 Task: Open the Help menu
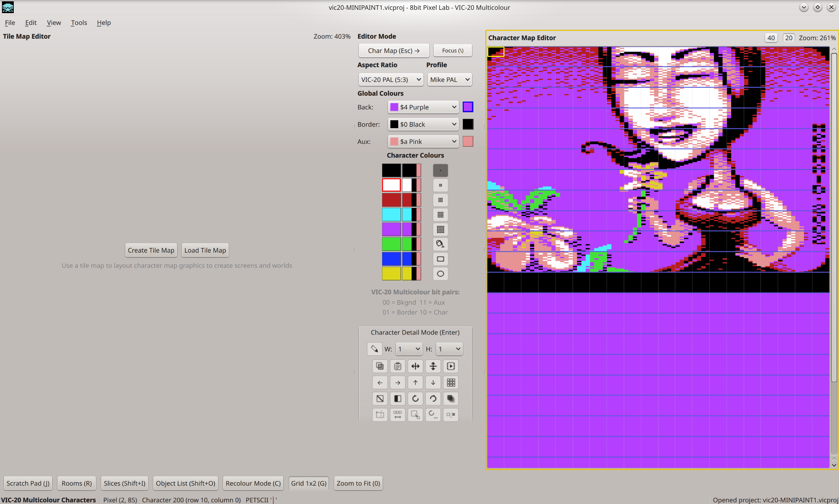coord(104,22)
